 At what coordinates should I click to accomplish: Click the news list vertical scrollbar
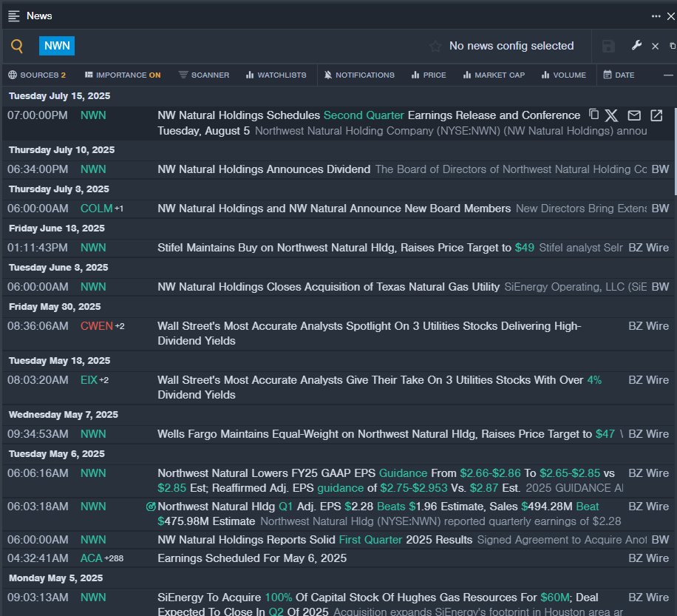[x=676, y=151]
